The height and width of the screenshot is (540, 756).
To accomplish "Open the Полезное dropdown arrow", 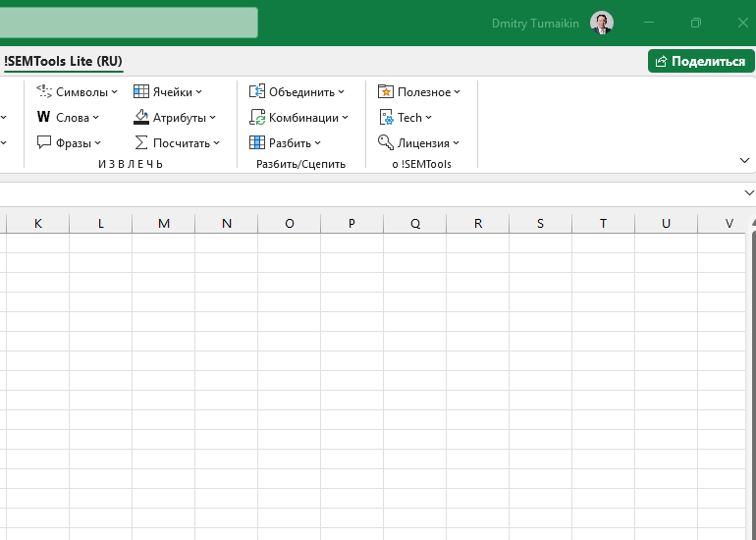I will (458, 91).
